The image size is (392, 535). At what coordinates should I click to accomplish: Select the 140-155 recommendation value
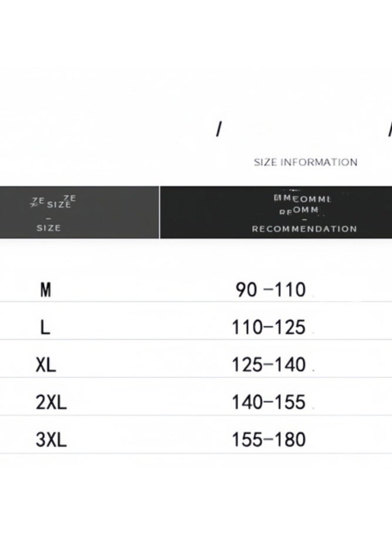click(x=269, y=402)
